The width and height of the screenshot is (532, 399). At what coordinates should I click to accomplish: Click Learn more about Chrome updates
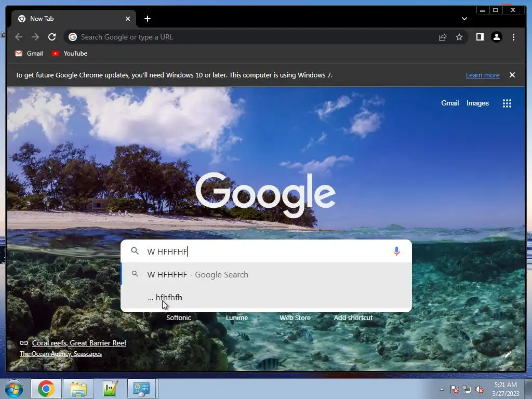[x=483, y=75]
